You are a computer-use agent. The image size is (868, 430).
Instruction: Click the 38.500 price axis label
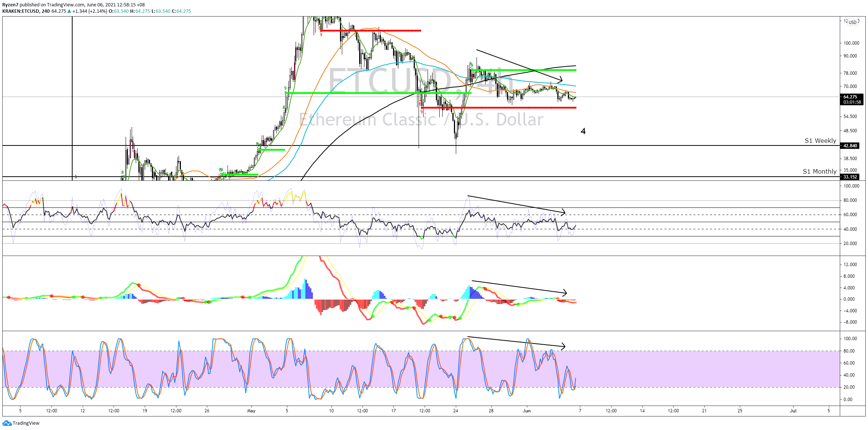click(850, 159)
